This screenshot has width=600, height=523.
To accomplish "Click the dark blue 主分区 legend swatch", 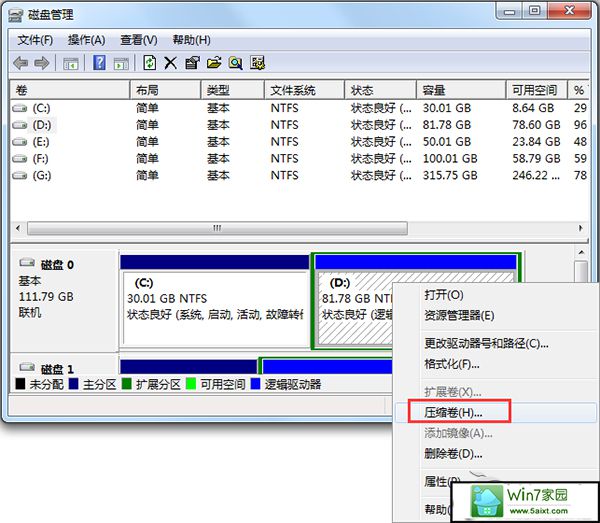I will 73,384.
